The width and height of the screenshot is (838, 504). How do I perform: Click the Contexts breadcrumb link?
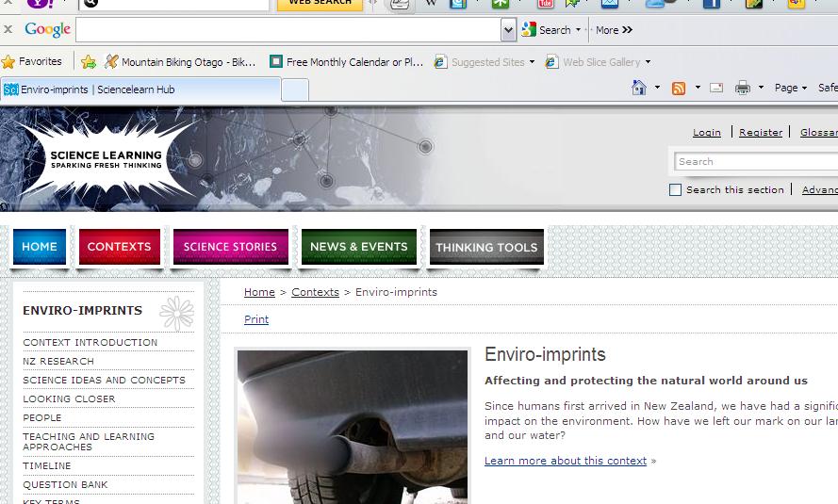tap(316, 292)
